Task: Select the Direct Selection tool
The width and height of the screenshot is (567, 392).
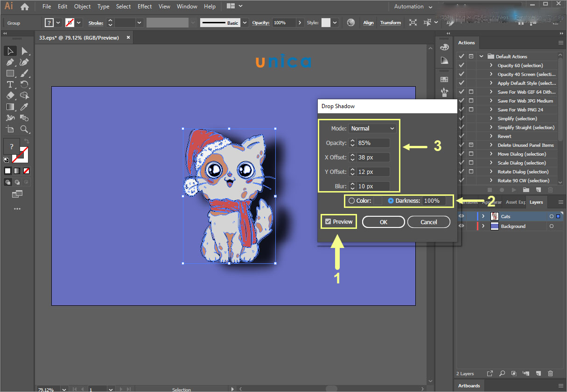Action: point(24,51)
